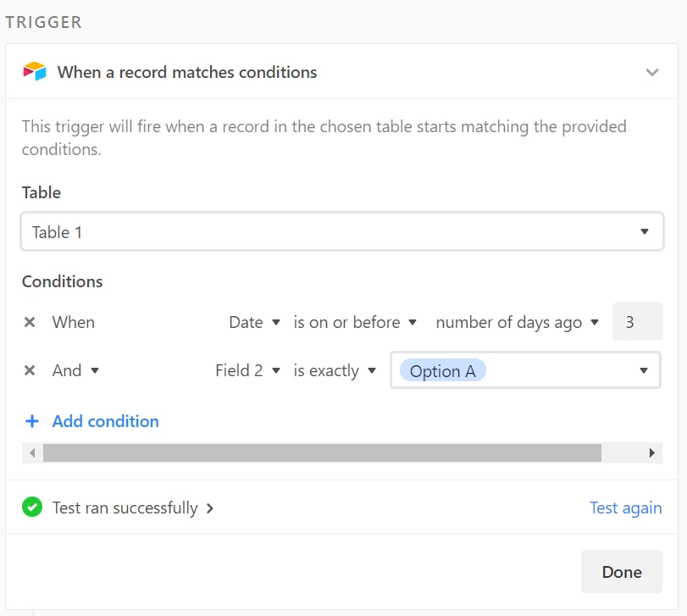Click the right arrow of horizontal scrollbar
This screenshot has width=687, height=616.
(652, 452)
